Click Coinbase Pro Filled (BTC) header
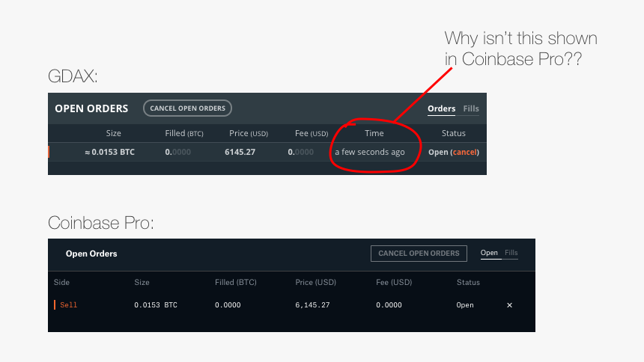644x362 pixels. pos(236,283)
